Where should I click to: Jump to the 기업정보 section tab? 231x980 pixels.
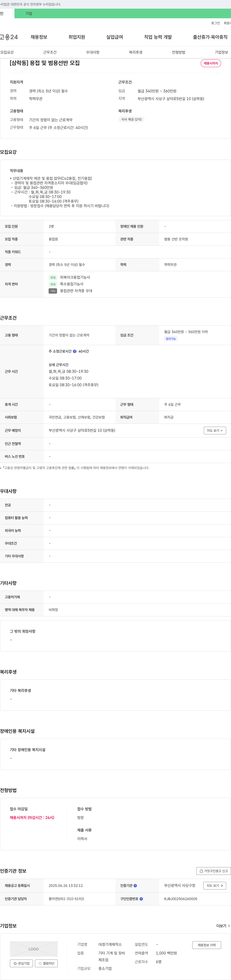click(x=221, y=52)
